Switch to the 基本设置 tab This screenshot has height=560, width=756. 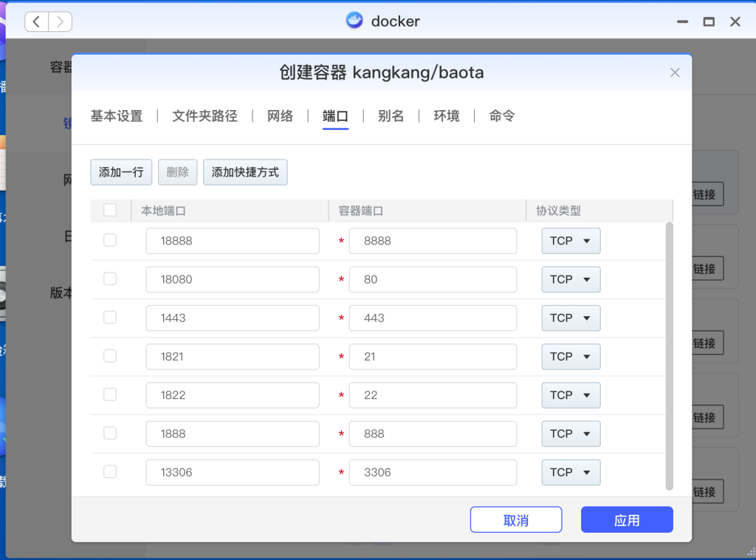pos(117,116)
